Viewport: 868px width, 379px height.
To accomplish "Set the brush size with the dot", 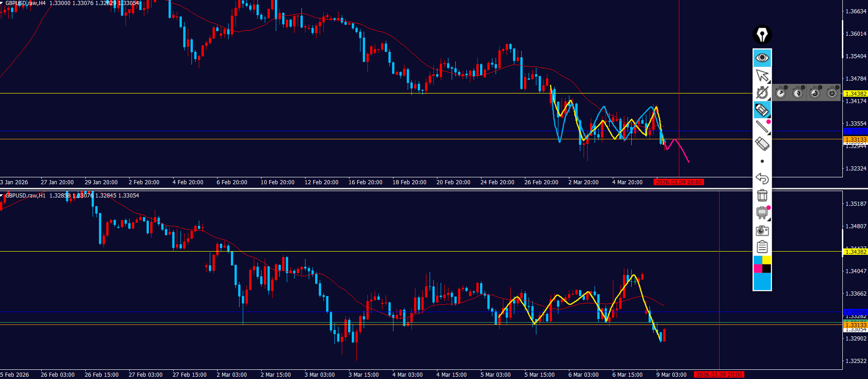I will (762, 161).
